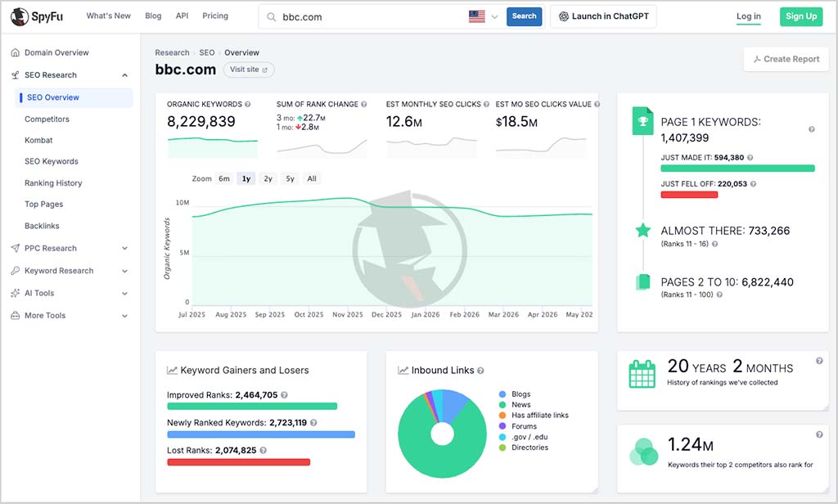Select the All zoom range
This screenshot has width=838, height=504.
click(312, 178)
